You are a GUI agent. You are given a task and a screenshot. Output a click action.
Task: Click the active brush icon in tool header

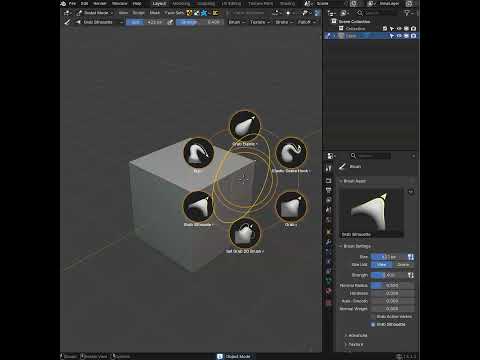[x=68, y=22]
